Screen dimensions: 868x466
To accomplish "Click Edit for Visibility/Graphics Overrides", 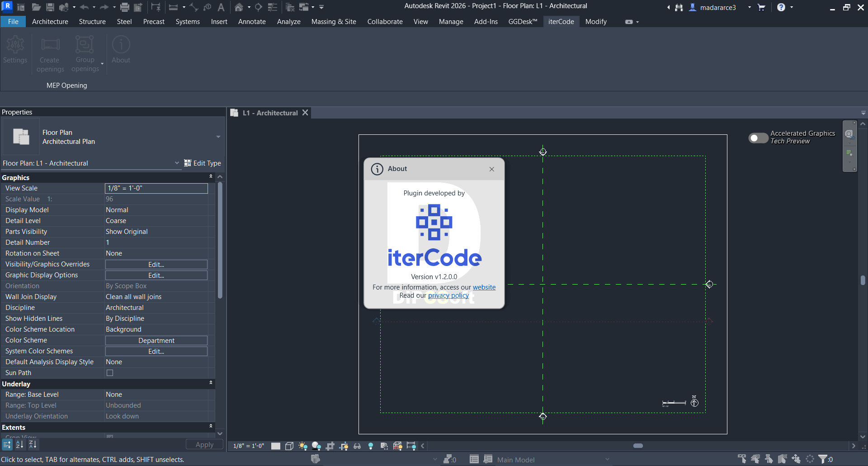I will 156,265.
